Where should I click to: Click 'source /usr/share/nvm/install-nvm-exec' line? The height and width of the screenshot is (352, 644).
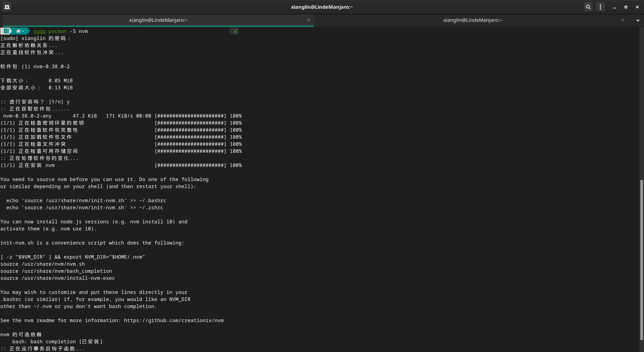click(58, 278)
